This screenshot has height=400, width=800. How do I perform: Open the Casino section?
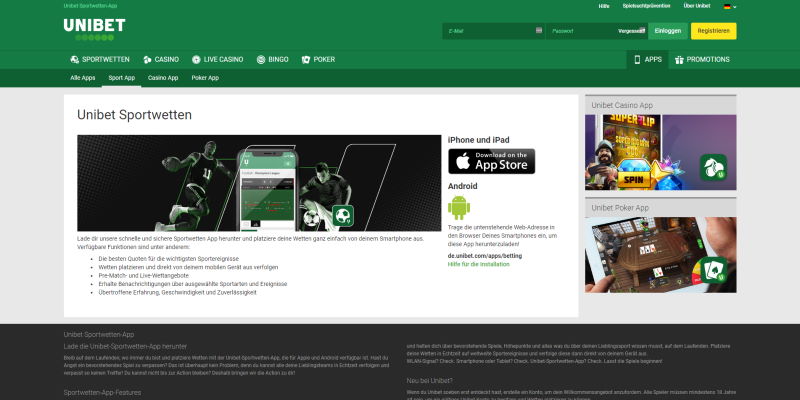coord(161,59)
